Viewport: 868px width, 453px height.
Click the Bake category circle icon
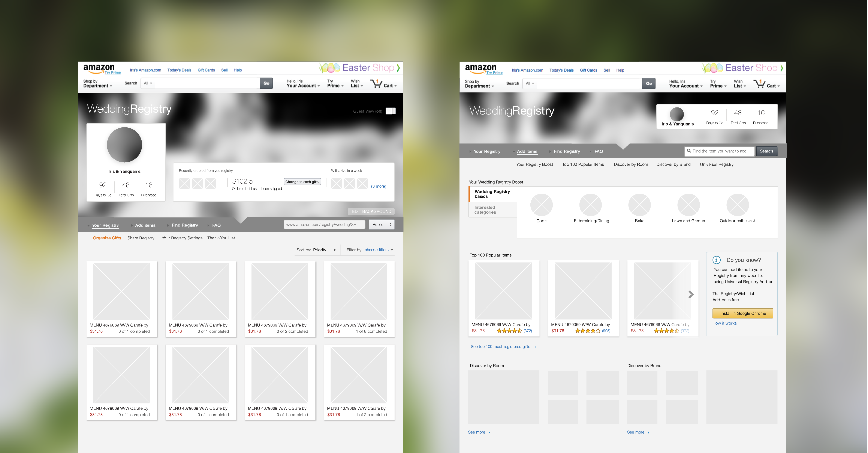pos(639,205)
